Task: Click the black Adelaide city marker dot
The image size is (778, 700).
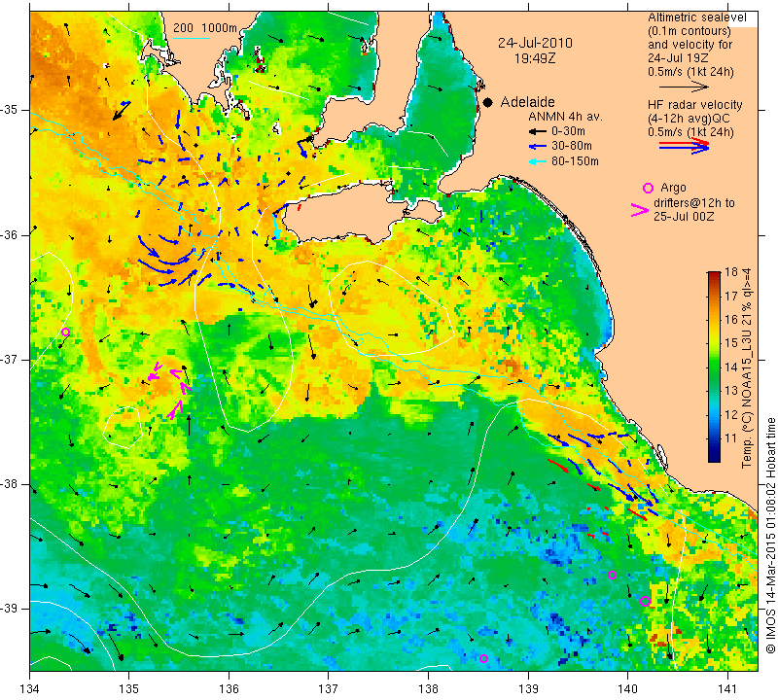Action: [488, 102]
